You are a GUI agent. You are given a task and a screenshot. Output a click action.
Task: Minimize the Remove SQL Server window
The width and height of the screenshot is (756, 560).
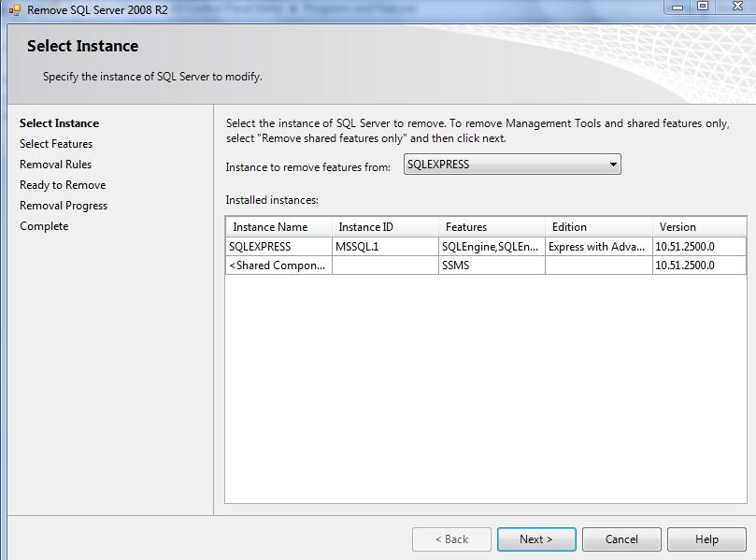pos(678,7)
